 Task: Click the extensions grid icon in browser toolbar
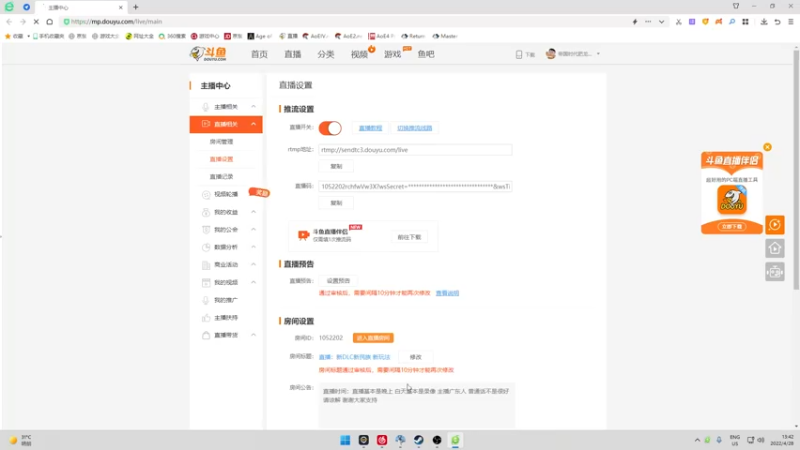[x=745, y=21]
